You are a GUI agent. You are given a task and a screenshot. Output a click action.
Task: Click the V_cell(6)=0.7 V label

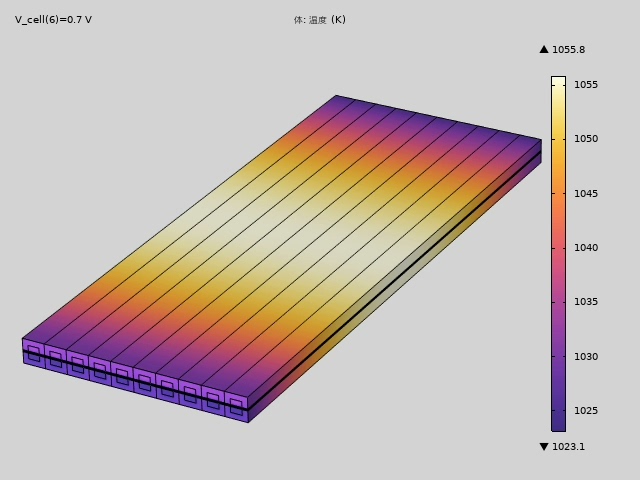[53, 20]
